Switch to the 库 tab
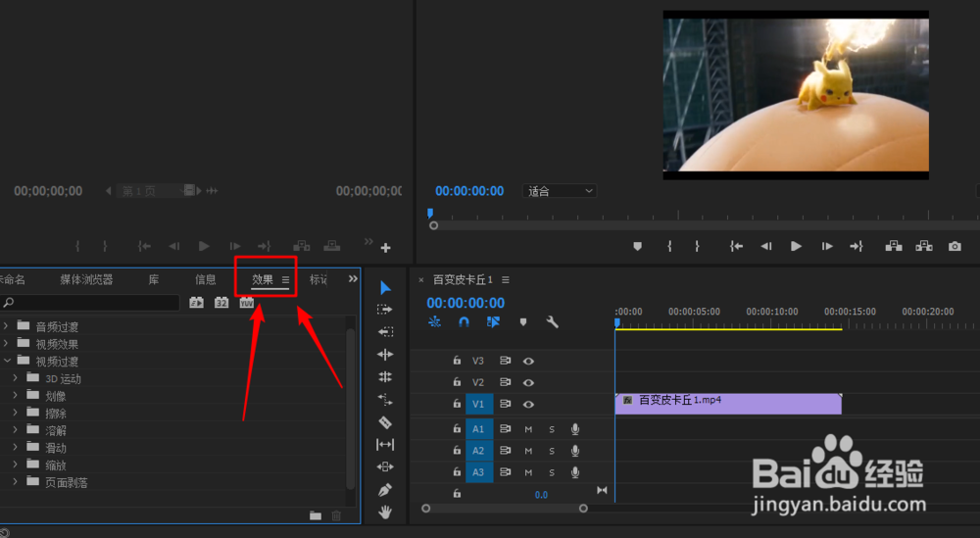This screenshot has width=980, height=538. click(x=154, y=279)
